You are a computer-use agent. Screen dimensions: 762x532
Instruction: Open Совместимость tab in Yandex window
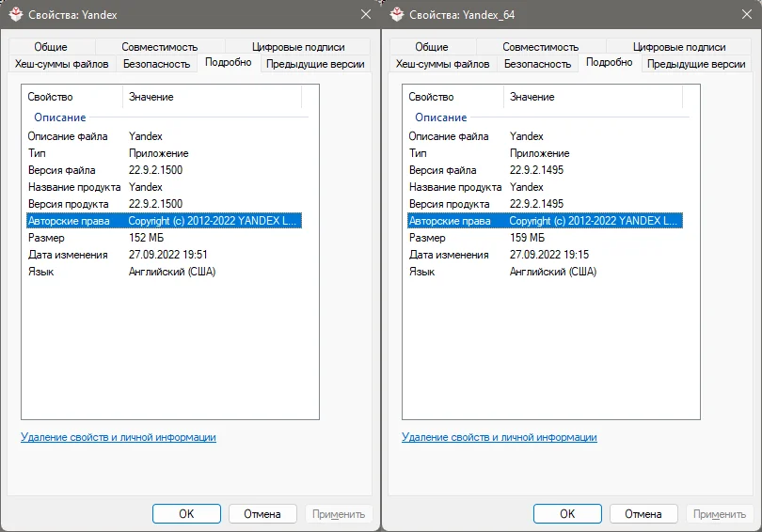159,47
